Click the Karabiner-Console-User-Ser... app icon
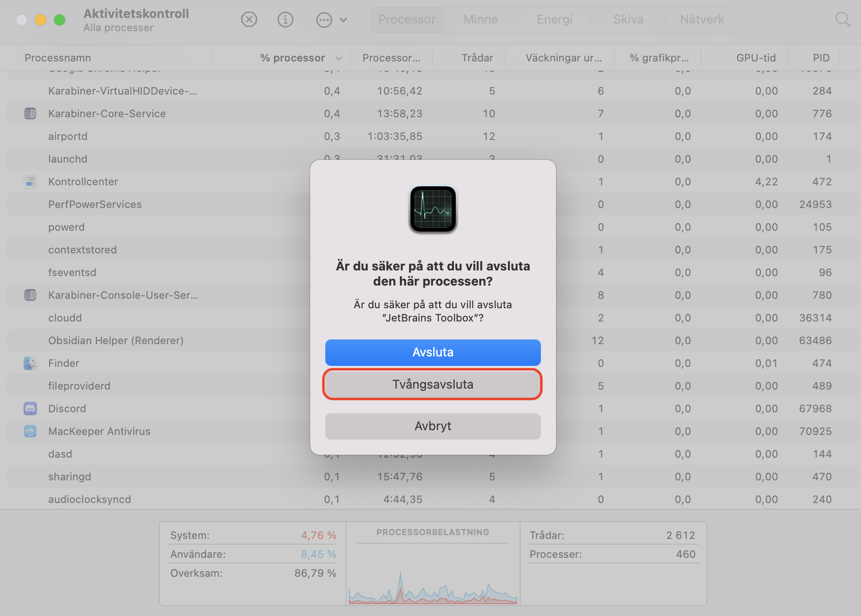This screenshot has height=616, width=861. coord(30,295)
